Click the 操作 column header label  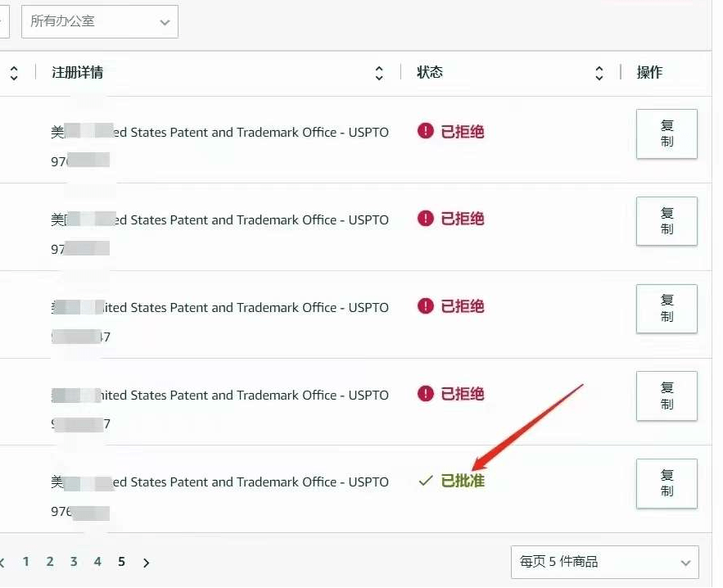click(x=649, y=72)
